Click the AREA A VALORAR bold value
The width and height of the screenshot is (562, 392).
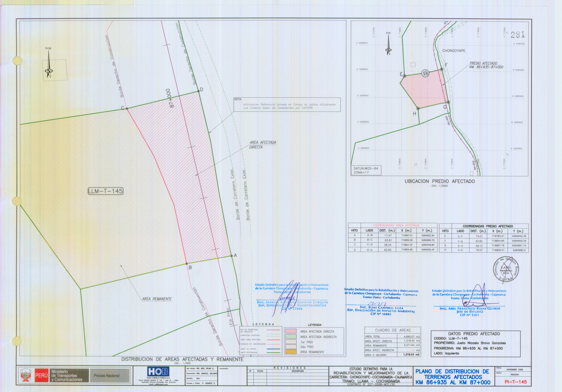(411, 354)
